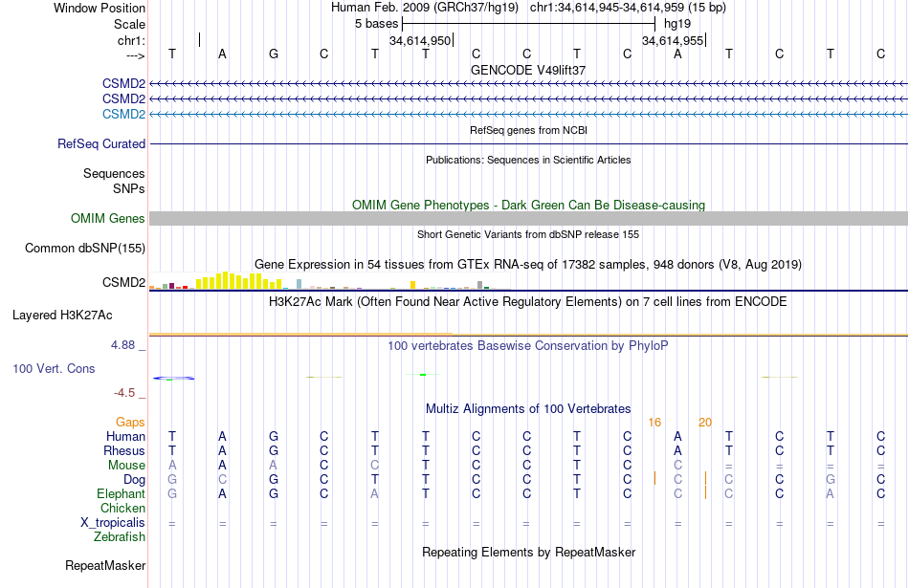909x588 pixels.
Task: Click the chr1:34,614,945-34,614,959 position text
Action: point(628,8)
